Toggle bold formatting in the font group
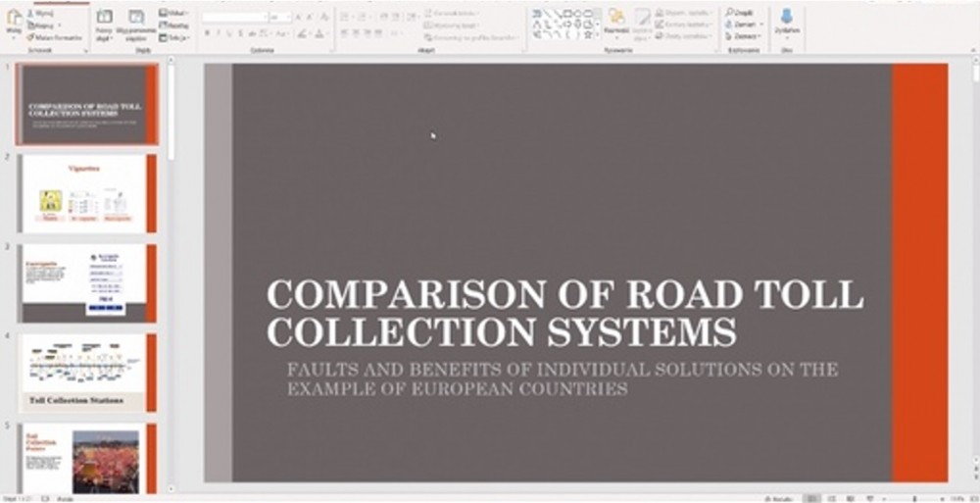The width and height of the screenshot is (980, 503). 207,33
